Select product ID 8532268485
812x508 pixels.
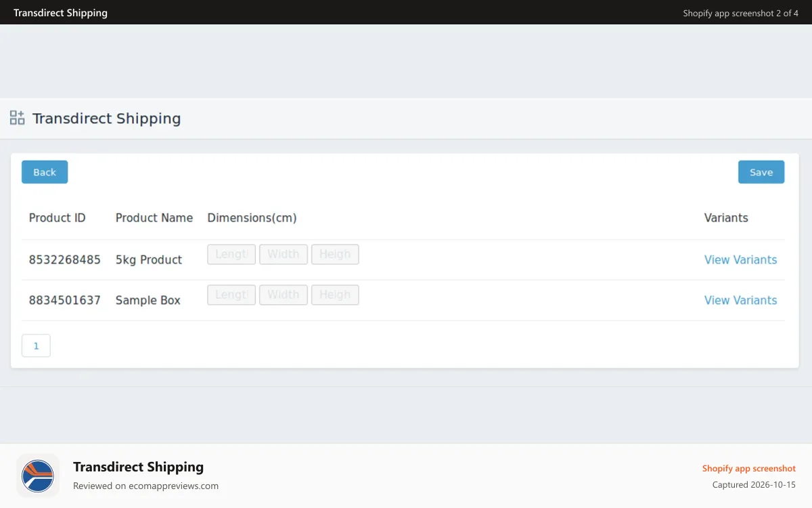[x=65, y=259]
